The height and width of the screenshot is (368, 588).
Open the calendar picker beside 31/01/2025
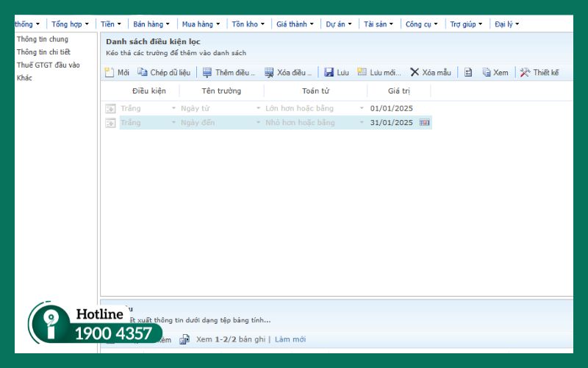424,122
